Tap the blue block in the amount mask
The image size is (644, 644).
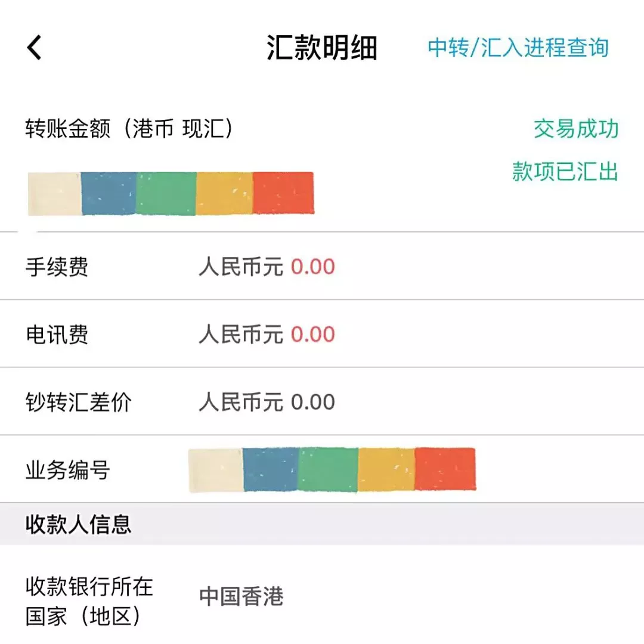pyautogui.click(x=108, y=192)
